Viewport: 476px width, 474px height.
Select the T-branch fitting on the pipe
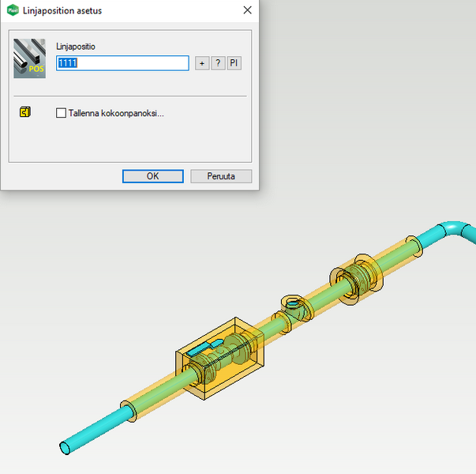pos(292,306)
